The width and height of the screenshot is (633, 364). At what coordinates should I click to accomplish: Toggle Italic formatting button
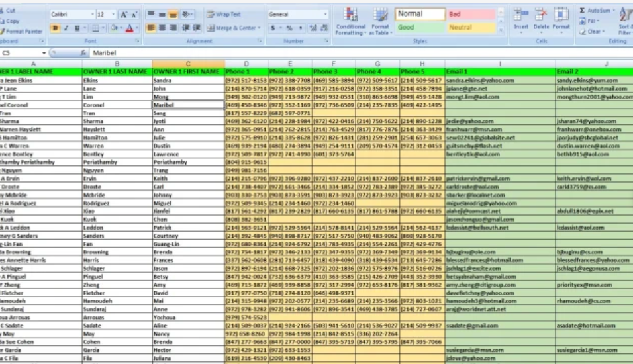point(66,28)
